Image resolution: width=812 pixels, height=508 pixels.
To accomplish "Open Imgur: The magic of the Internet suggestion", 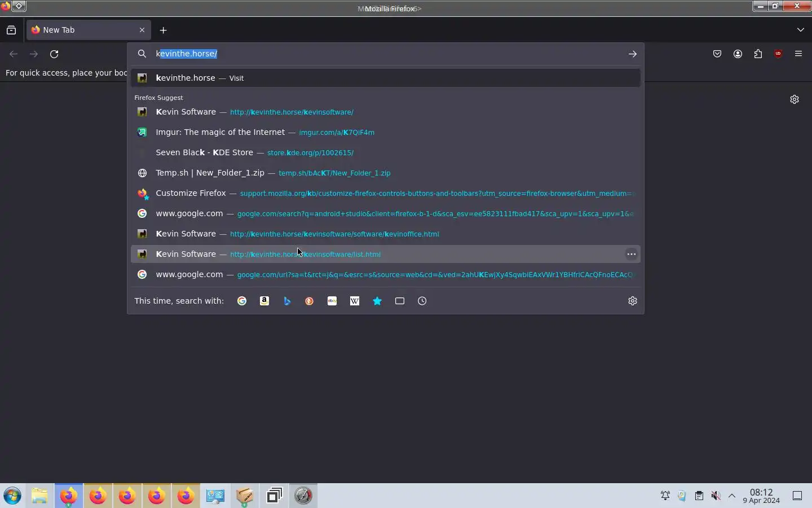I will click(x=386, y=132).
